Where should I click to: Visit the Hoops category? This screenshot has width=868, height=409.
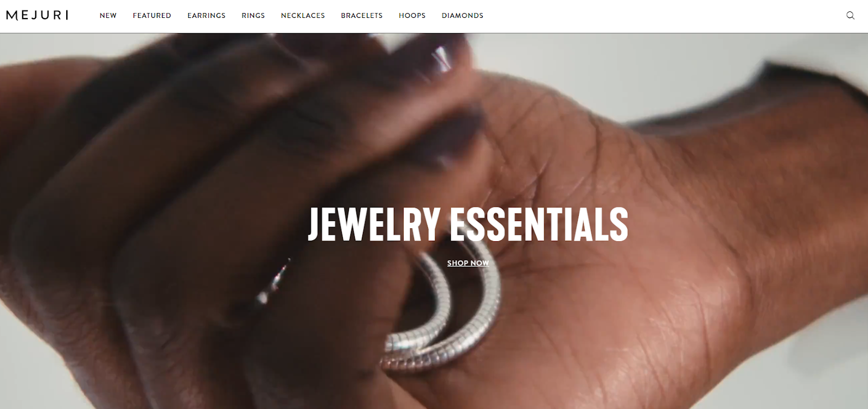(412, 15)
